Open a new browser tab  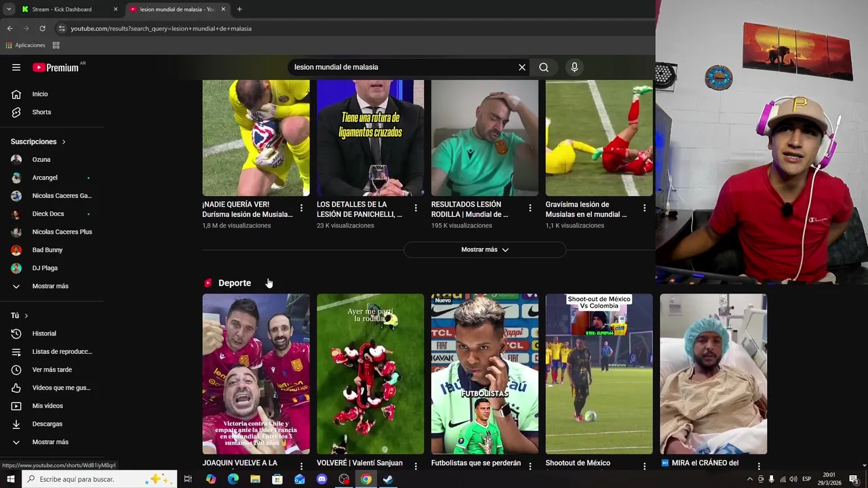coord(239,9)
